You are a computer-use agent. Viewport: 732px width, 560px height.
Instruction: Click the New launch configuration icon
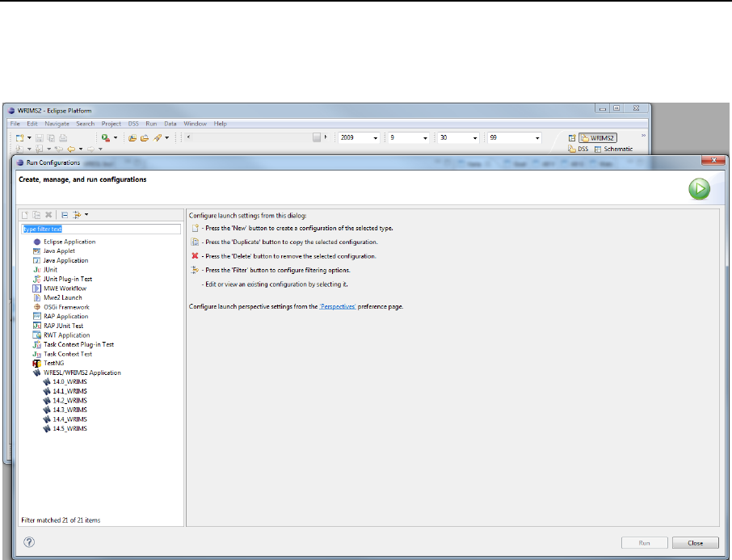[25, 215]
